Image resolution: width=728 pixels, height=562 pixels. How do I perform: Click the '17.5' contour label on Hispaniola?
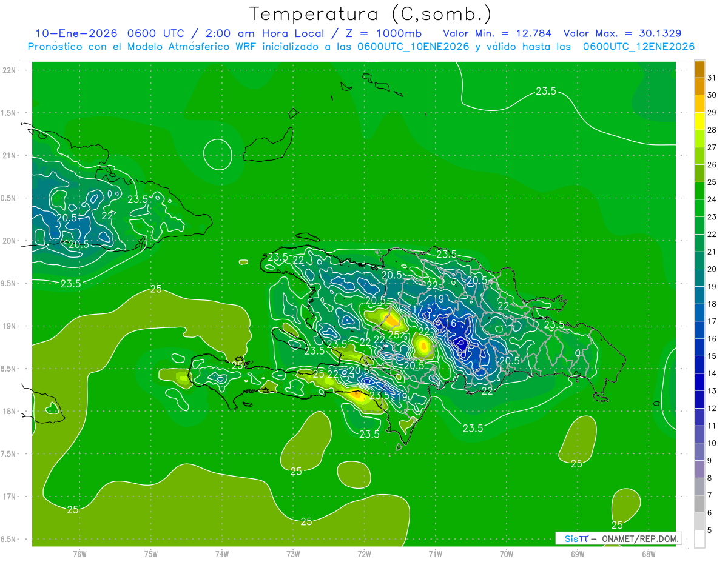click(422, 309)
